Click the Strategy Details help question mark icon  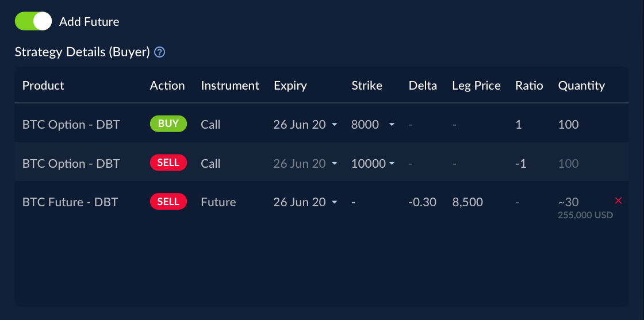click(x=160, y=52)
